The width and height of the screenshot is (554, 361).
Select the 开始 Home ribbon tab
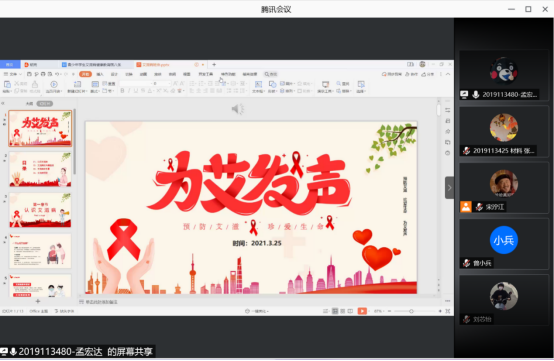(x=86, y=74)
